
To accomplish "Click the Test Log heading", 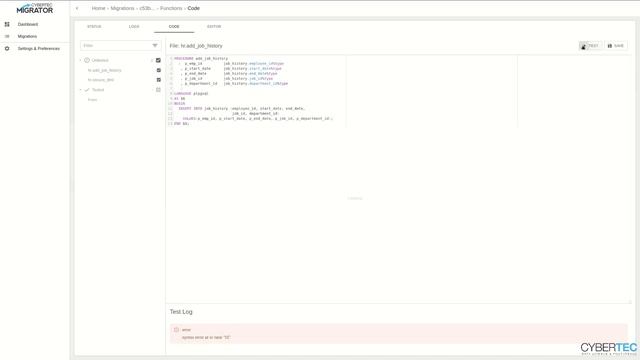I will click(x=181, y=312).
